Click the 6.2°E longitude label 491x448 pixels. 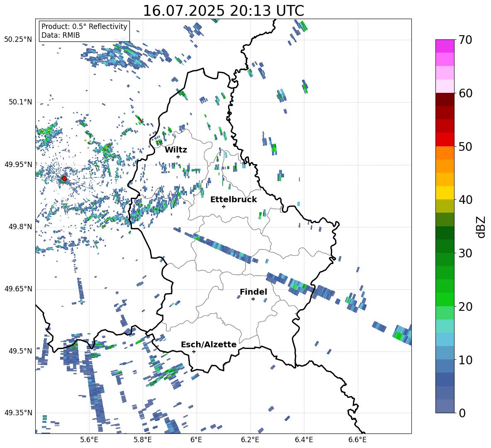pyautogui.click(x=250, y=440)
